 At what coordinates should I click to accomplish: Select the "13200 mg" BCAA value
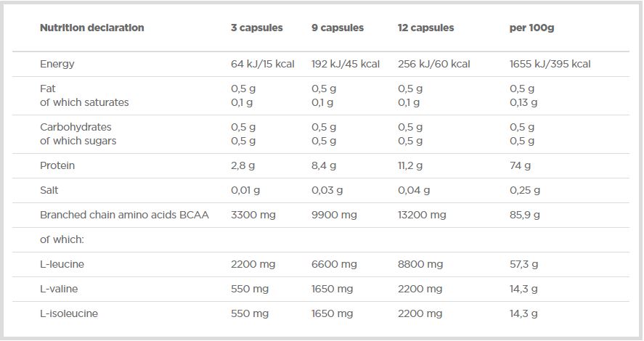422,215
